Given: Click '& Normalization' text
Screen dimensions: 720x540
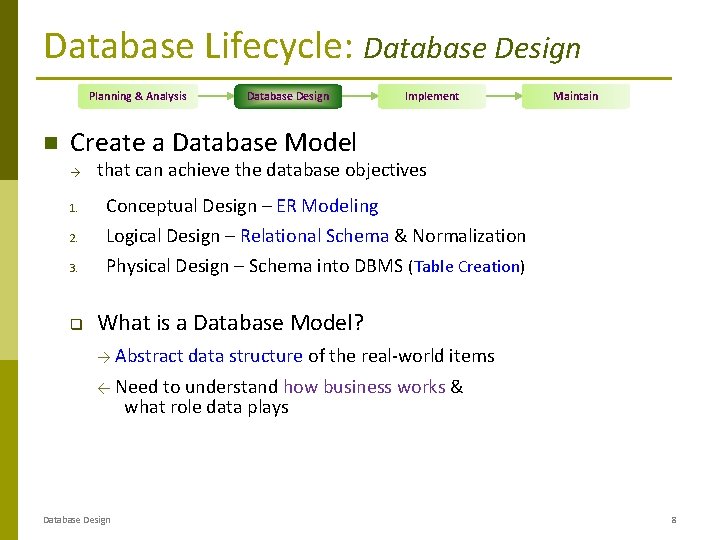Looking at the screenshot, I should [460, 236].
